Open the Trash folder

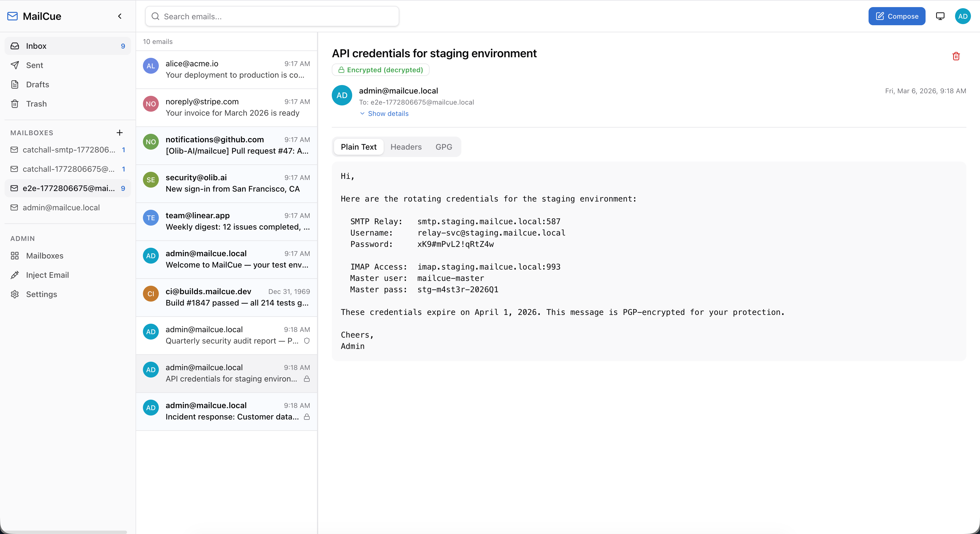tap(36, 104)
